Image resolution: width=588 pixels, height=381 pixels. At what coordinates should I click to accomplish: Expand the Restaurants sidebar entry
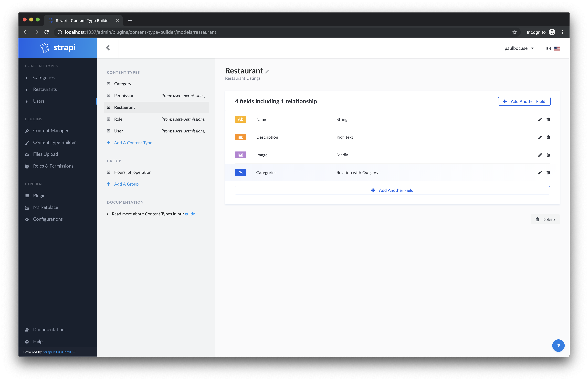(45, 89)
